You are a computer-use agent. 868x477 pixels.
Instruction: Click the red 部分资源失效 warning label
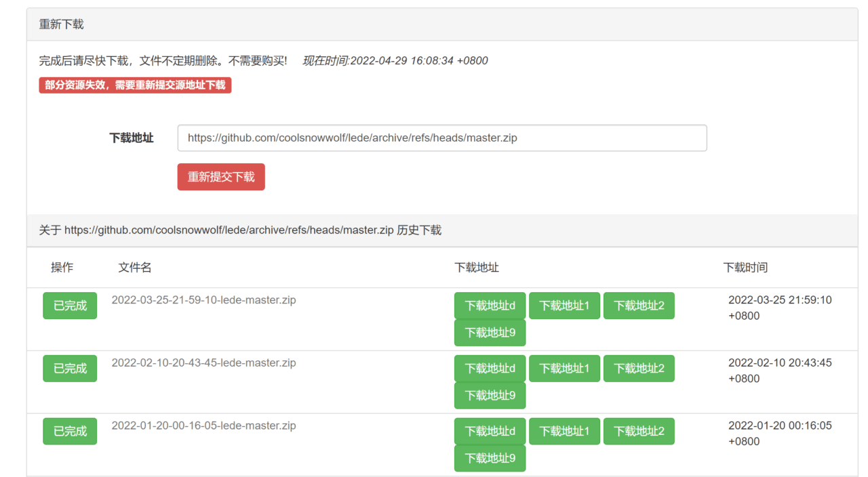click(134, 85)
